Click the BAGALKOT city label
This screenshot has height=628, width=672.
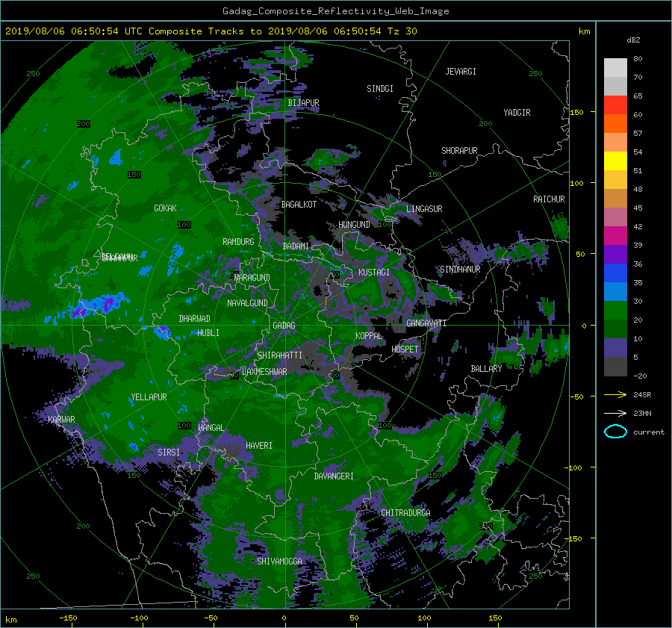click(299, 205)
